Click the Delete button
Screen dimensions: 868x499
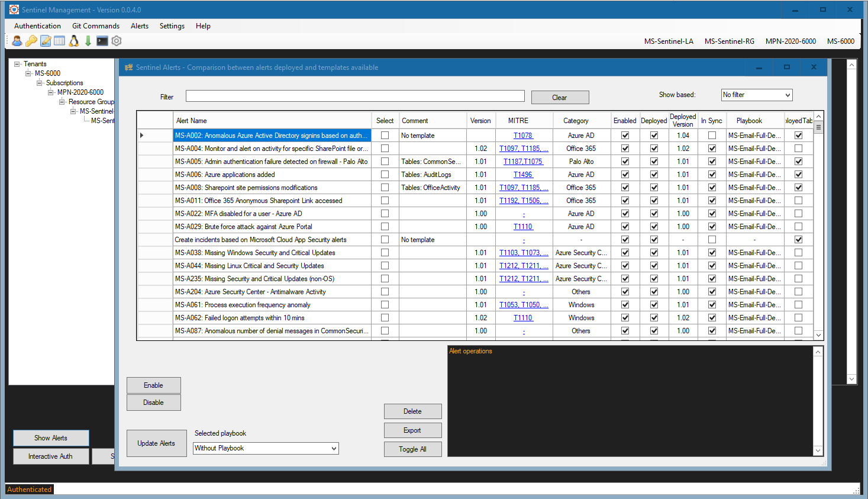click(412, 411)
